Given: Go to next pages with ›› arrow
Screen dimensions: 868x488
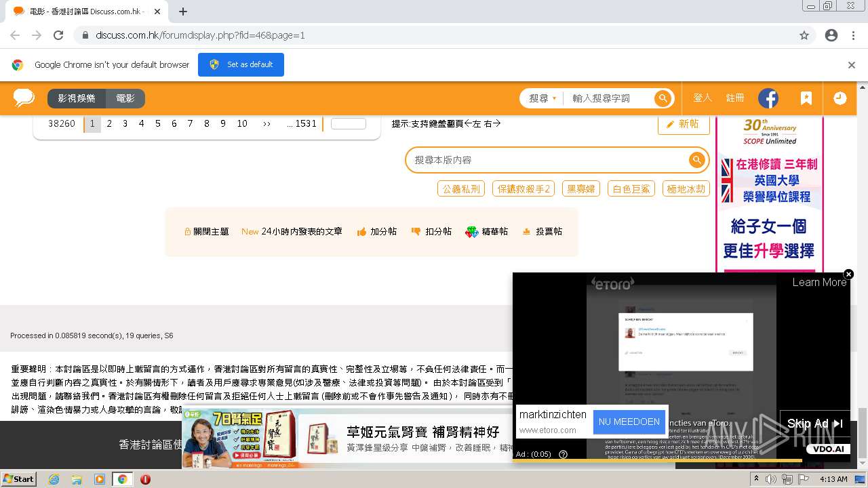Looking at the screenshot, I should (x=267, y=124).
